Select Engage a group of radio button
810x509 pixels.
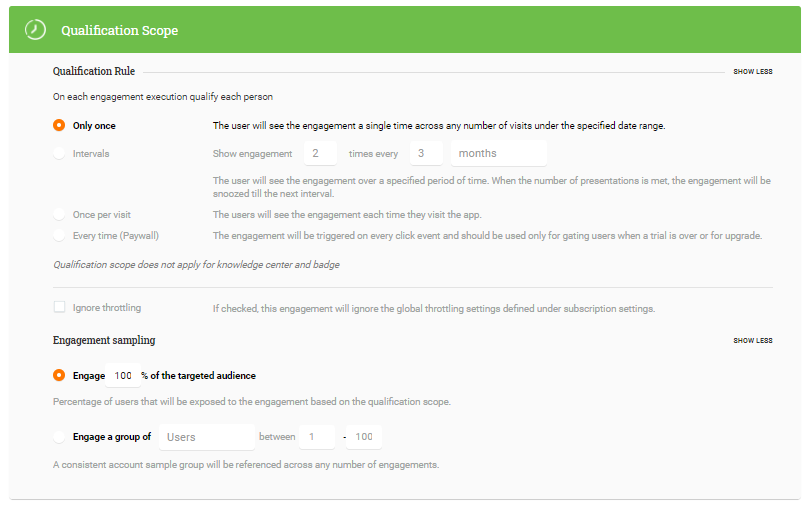tap(59, 437)
